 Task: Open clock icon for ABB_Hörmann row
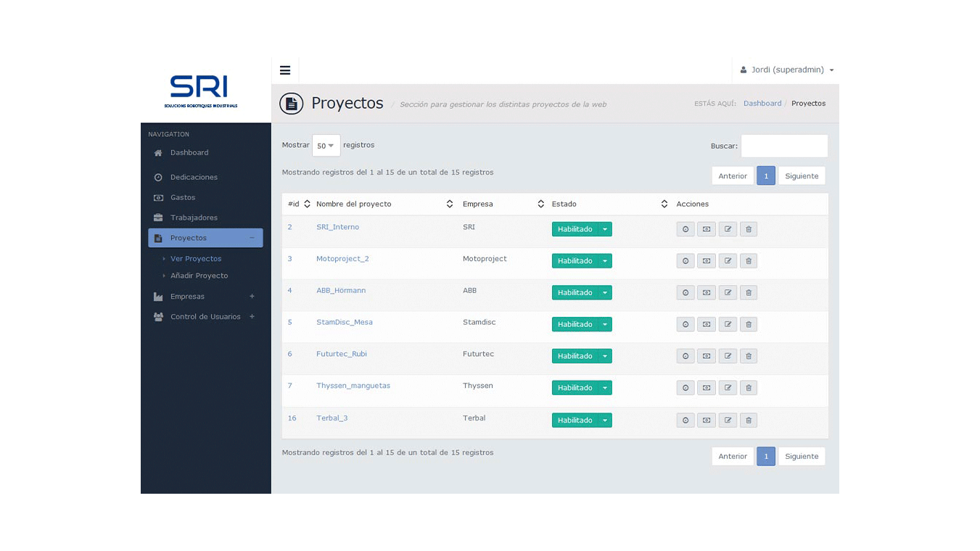(x=685, y=293)
